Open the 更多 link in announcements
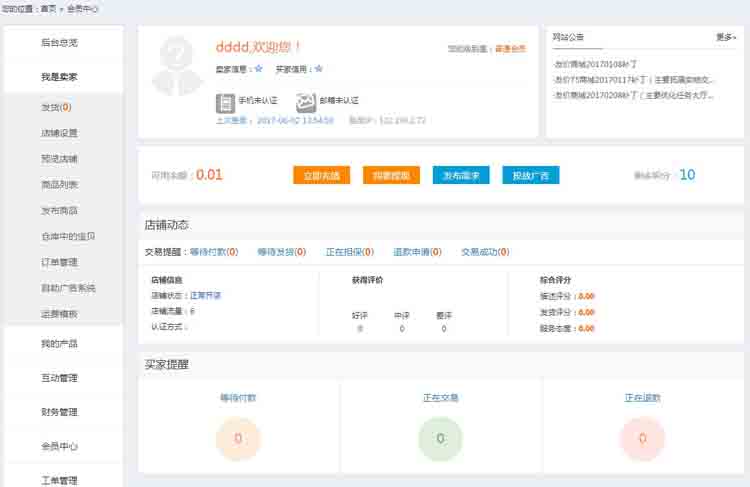 tap(726, 37)
